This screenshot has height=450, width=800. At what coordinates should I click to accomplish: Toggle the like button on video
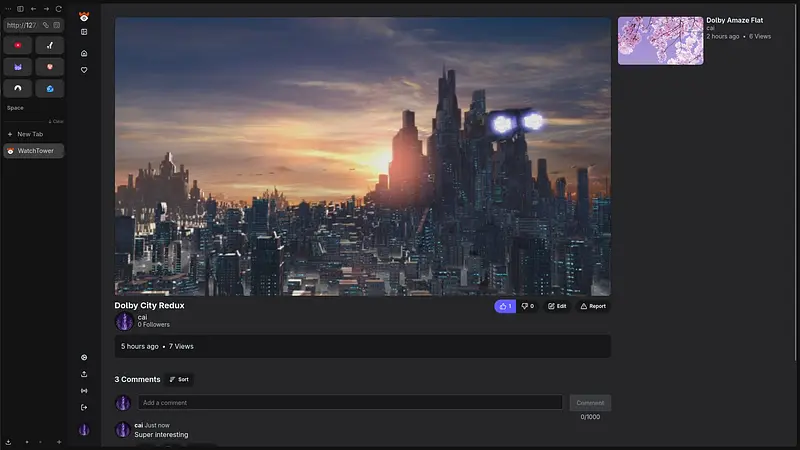click(x=505, y=306)
